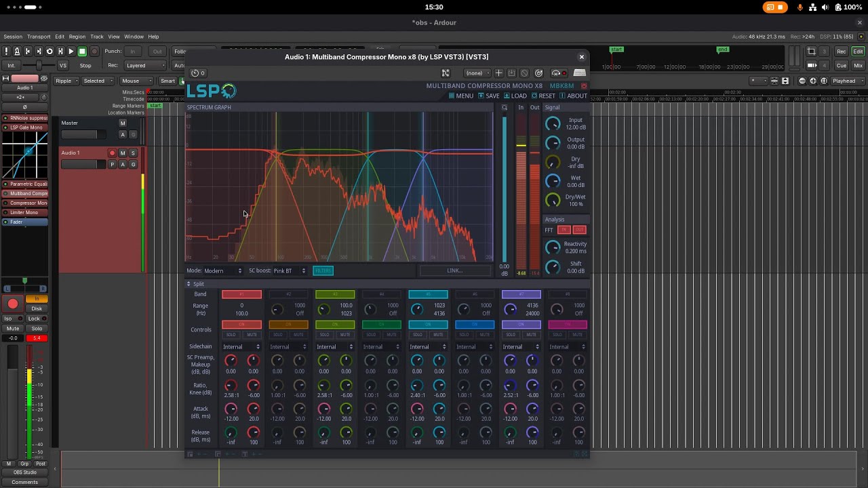Image resolution: width=868 pixels, height=488 pixels.
Task: Click the delete preset icon
Action: (524, 73)
